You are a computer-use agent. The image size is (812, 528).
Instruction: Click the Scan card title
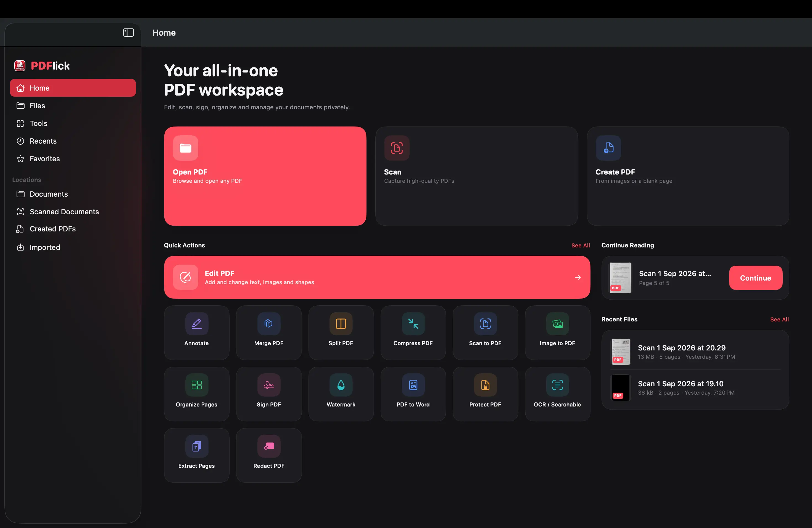coord(393,172)
